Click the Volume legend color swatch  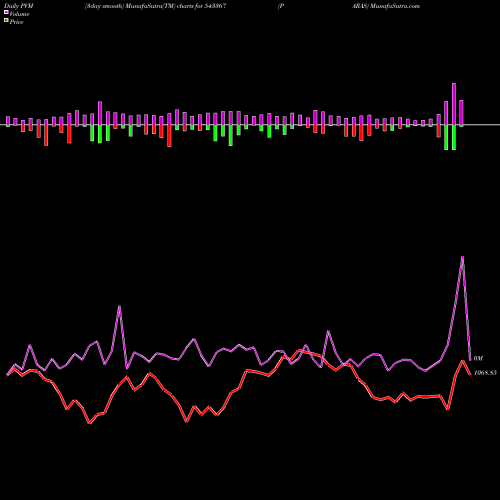click(x=6, y=12)
